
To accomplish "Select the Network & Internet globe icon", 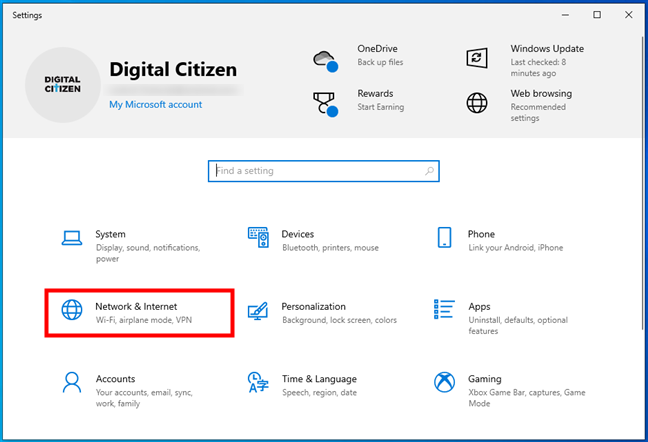I will click(x=72, y=310).
